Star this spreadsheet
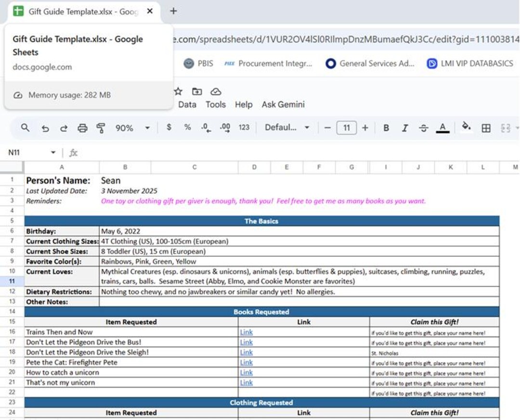 click(179, 91)
